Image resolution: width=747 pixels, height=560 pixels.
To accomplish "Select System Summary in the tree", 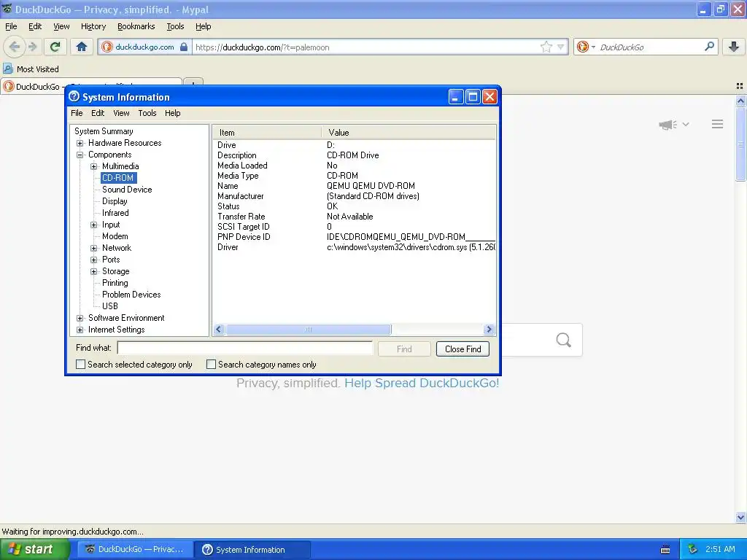I will coord(104,131).
